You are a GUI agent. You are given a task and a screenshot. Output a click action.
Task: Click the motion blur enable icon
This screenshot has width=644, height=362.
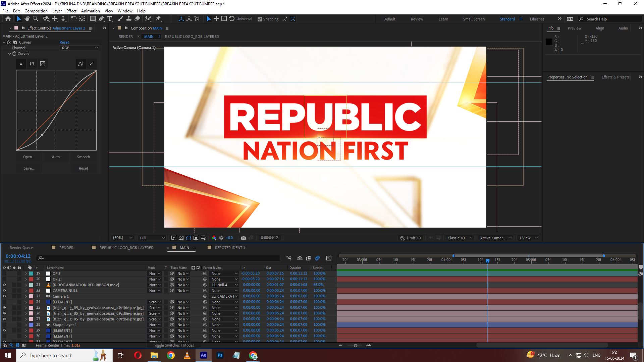317,258
